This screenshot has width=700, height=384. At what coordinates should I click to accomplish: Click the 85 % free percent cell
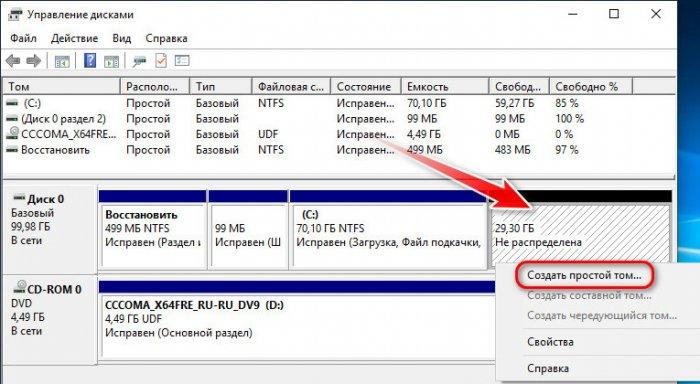pos(567,103)
